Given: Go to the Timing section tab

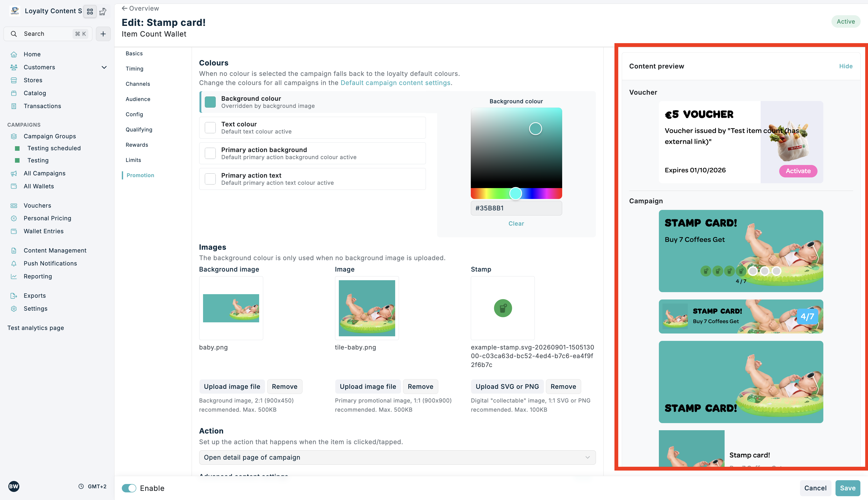Looking at the screenshot, I should pos(134,69).
